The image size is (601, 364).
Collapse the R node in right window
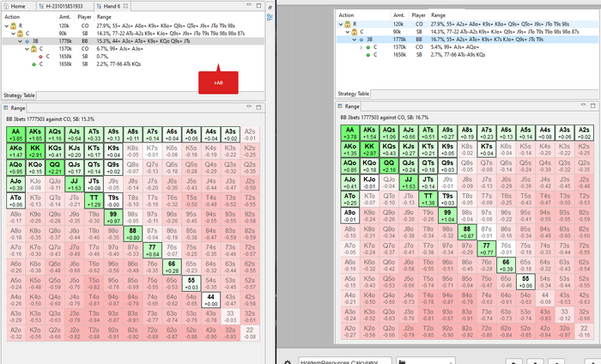(341, 24)
